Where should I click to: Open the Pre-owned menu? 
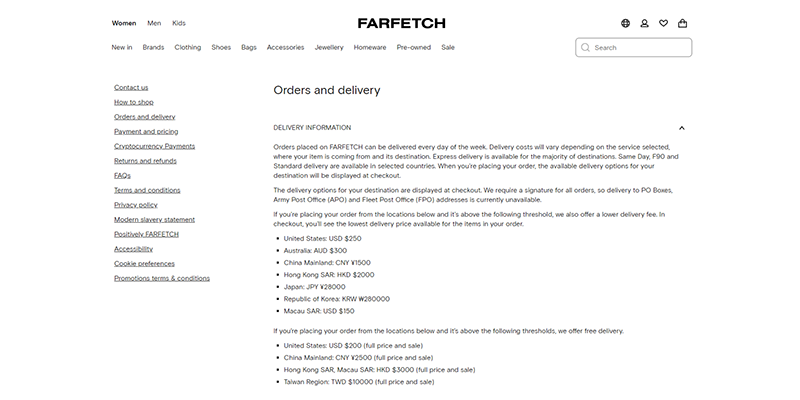click(414, 47)
